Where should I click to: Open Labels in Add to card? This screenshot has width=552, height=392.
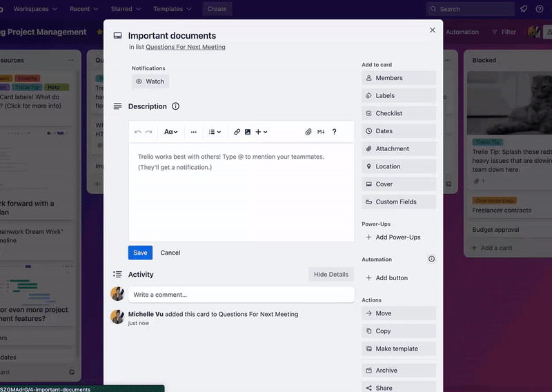pos(399,96)
